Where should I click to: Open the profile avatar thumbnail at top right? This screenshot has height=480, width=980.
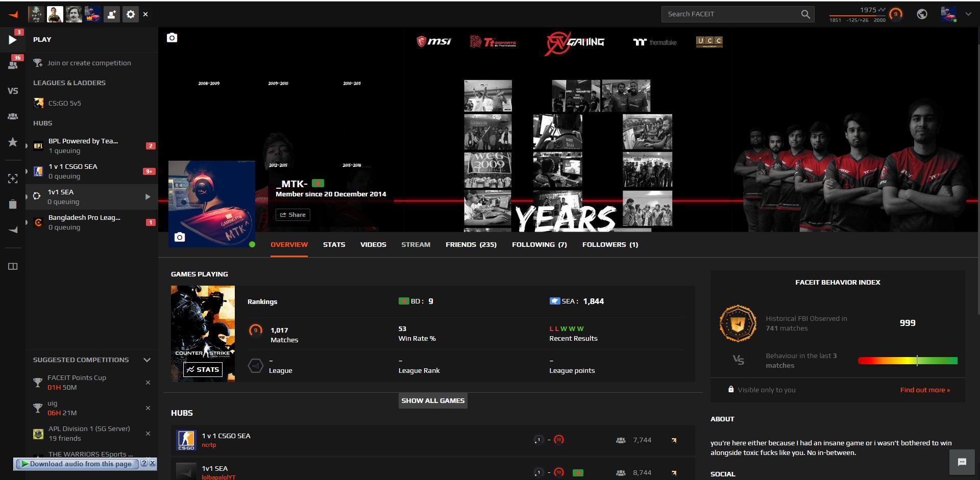click(x=949, y=14)
